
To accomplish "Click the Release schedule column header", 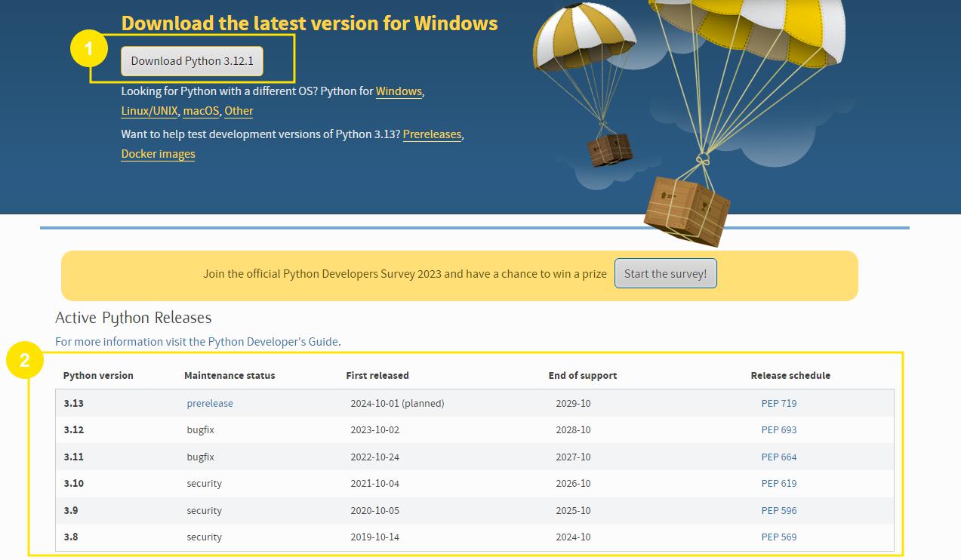I will 790,376.
